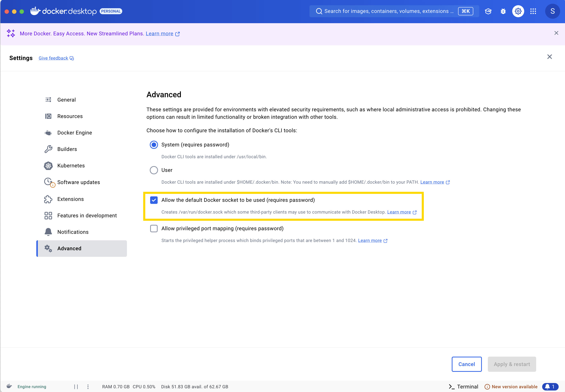This screenshot has width=565, height=392.
Task: Open the Resources settings panel
Action: pos(70,116)
